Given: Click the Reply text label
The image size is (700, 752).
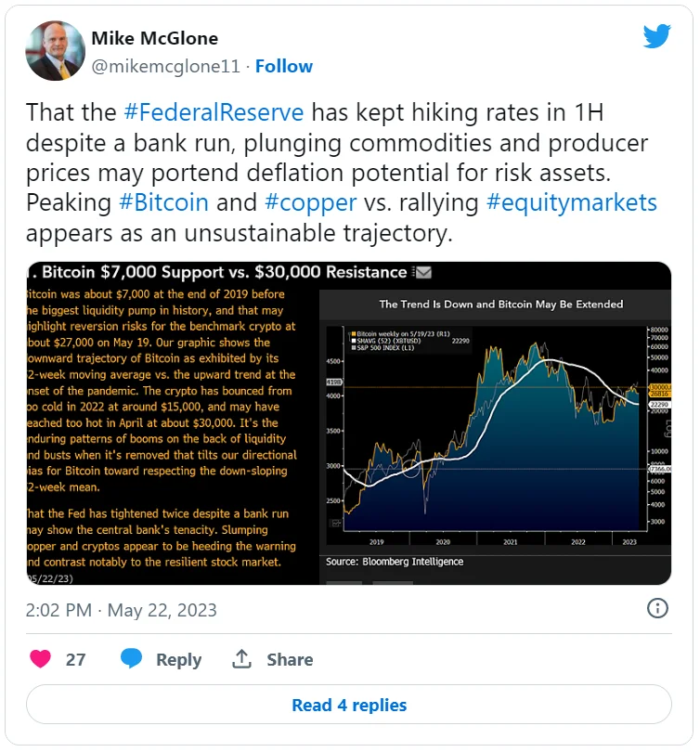Looking at the screenshot, I should pyautogui.click(x=178, y=659).
